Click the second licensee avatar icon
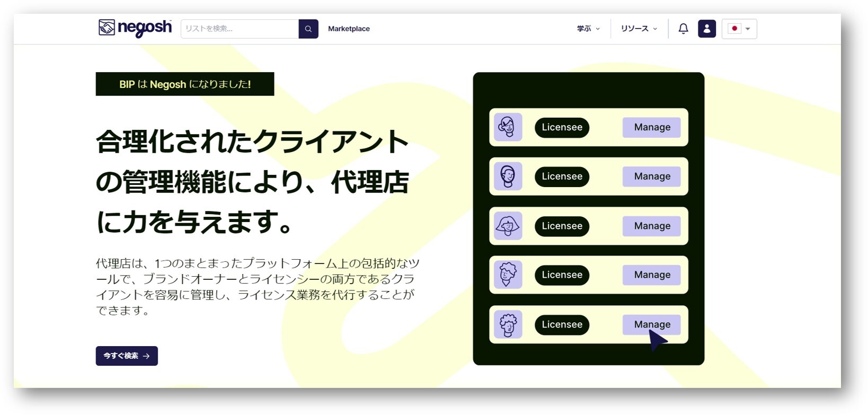The width and height of the screenshot is (868, 415). coord(508,176)
